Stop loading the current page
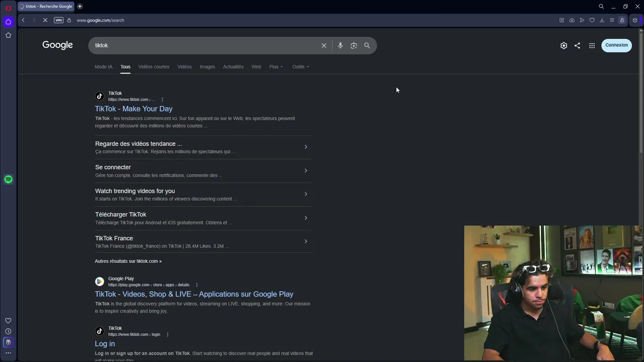 (45, 20)
